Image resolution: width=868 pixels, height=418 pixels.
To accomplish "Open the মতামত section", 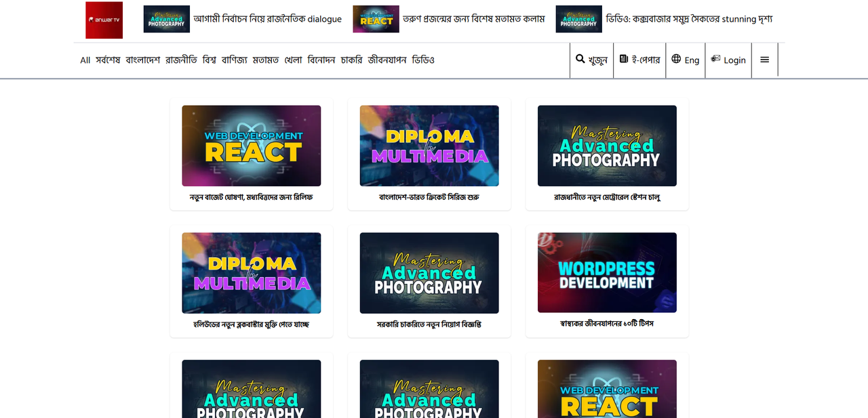I will tap(266, 60).
